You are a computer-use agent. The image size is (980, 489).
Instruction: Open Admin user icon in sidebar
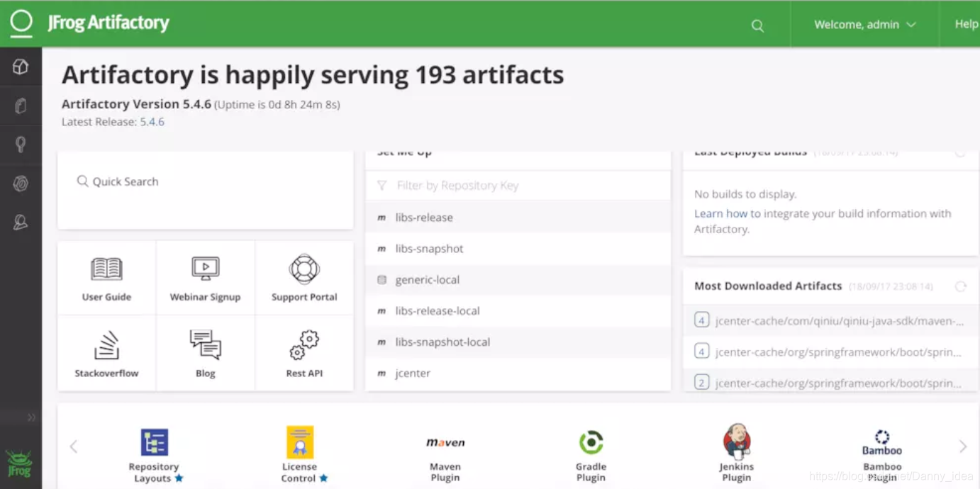pyautogui.click(x=21, y=223)
